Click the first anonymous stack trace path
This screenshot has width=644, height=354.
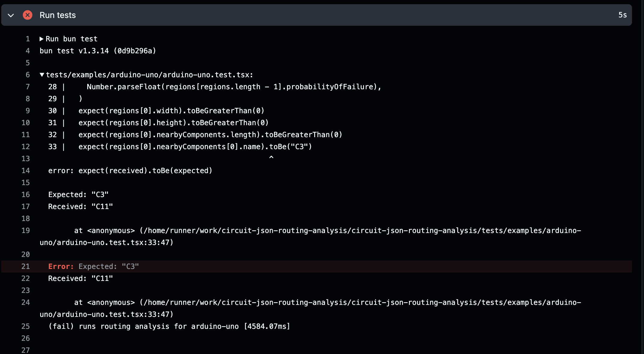pos(310,237)
